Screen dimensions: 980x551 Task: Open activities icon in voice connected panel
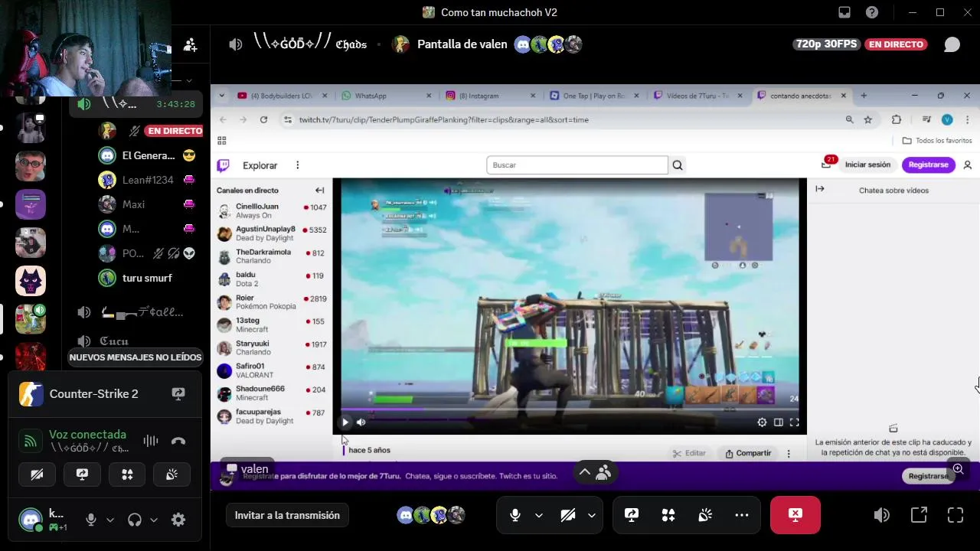pyautogui.click(x=127, y=474)
